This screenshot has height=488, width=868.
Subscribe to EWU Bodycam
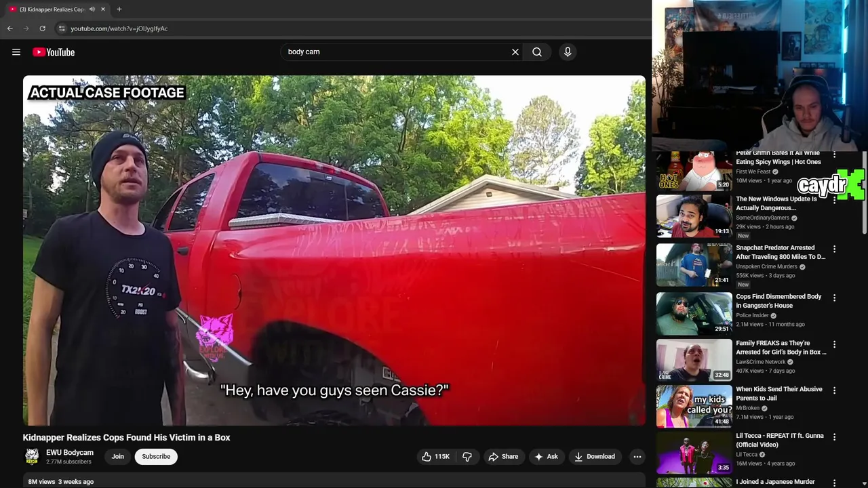coord(156,457)
